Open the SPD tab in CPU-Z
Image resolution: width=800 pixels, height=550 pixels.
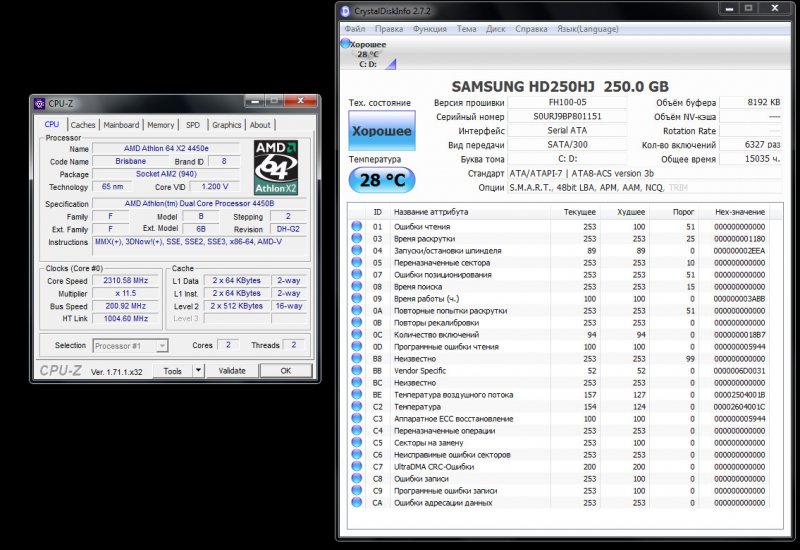click(x=193, y=125)
